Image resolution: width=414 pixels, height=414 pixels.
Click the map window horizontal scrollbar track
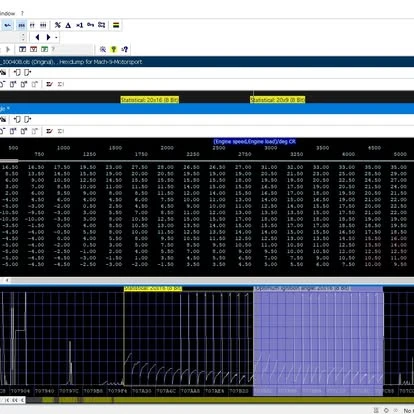pyautogui.click(x=212, y=280)
